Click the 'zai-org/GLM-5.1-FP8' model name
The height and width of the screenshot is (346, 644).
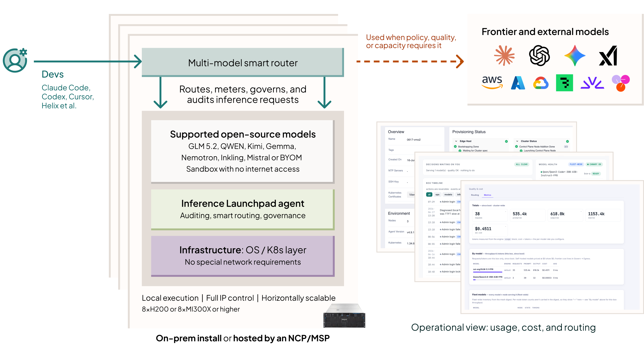(x=483, y=269)
